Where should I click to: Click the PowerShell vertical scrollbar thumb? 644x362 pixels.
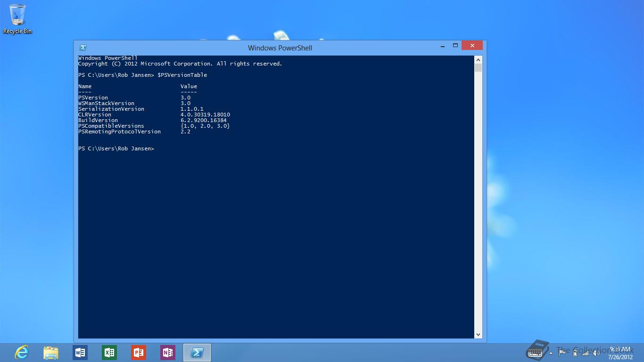[x=478, y=68]
